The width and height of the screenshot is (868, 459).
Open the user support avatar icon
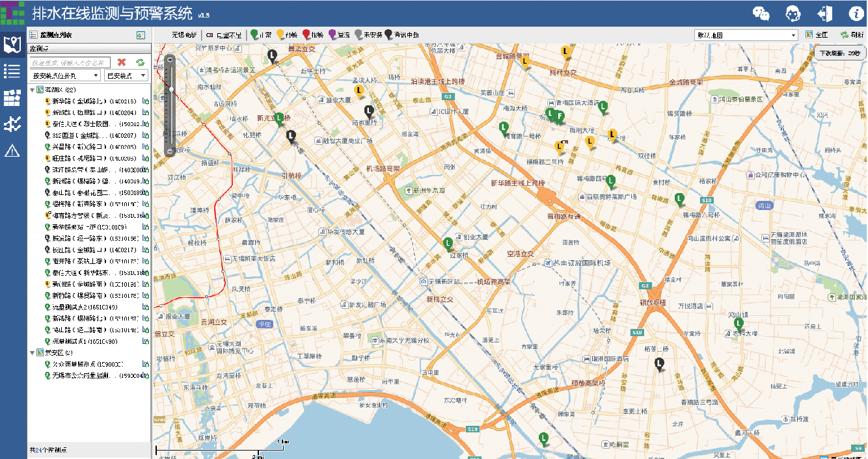click(793, 13)
